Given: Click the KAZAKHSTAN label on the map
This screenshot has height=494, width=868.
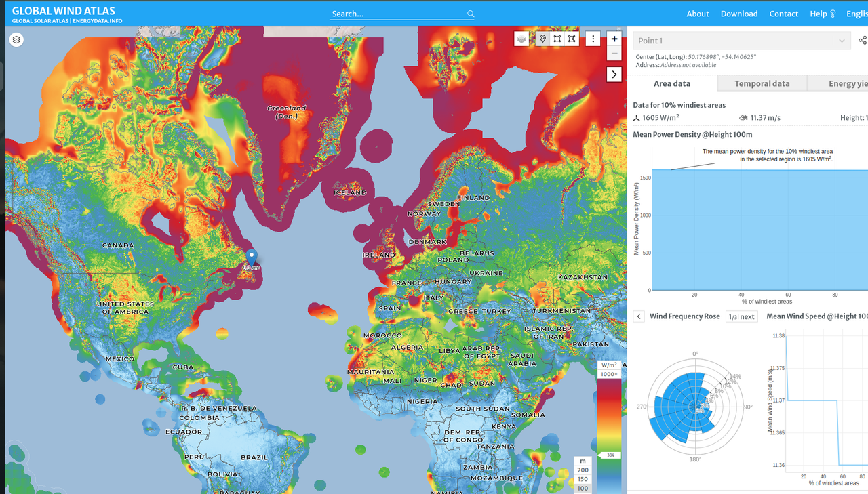Looking at the screenshot, I should pos(583,277).
